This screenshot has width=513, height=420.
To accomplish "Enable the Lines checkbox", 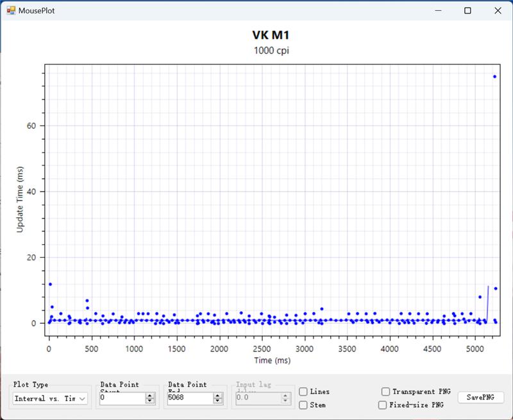I will [x=303, y=392].
